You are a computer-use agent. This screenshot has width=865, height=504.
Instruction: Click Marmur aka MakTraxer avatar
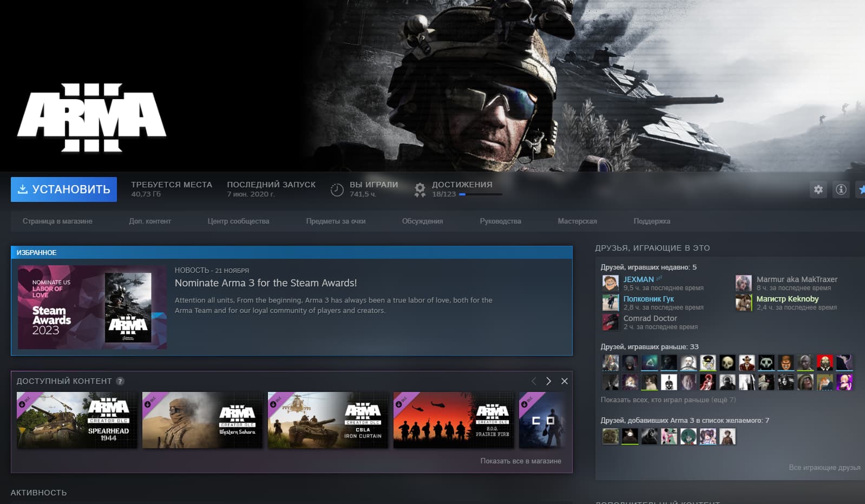pos(744,283)
